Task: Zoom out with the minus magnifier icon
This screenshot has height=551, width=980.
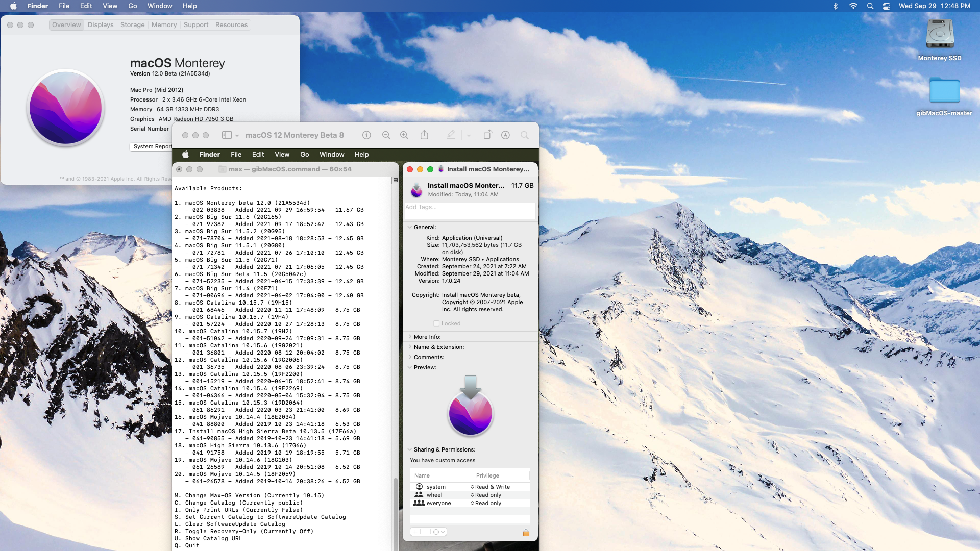Action: (386, 135)
